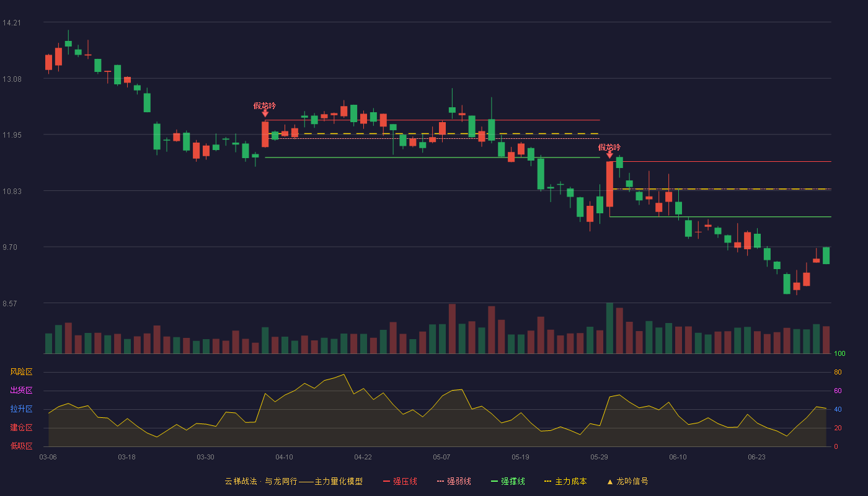
Task: Click the first 假龙吟 signal label in April
Action: click(265, 105)
